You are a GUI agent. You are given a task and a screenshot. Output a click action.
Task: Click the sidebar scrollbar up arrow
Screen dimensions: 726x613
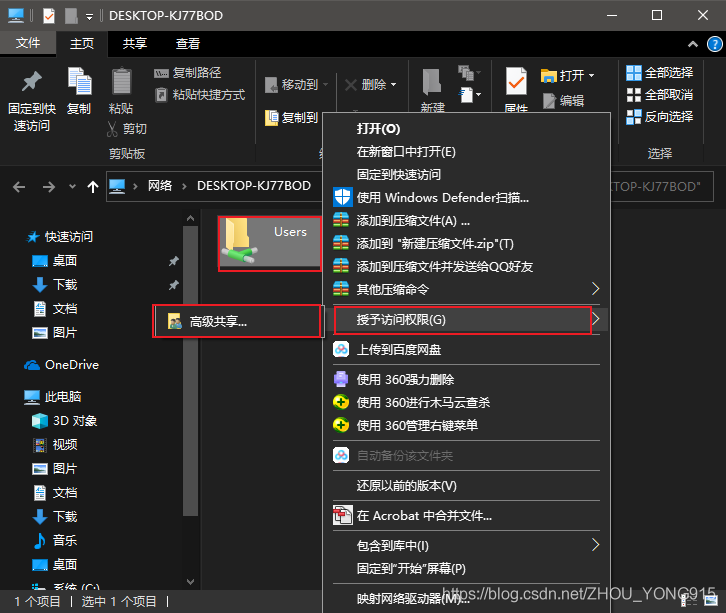click(x=190, y=218)
